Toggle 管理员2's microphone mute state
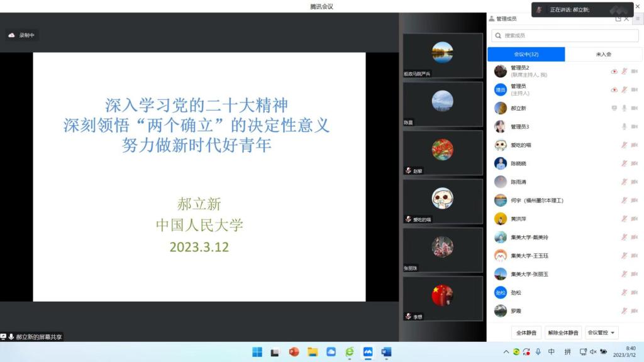This screenshot has width=644, height=362. tap(624, 72)
